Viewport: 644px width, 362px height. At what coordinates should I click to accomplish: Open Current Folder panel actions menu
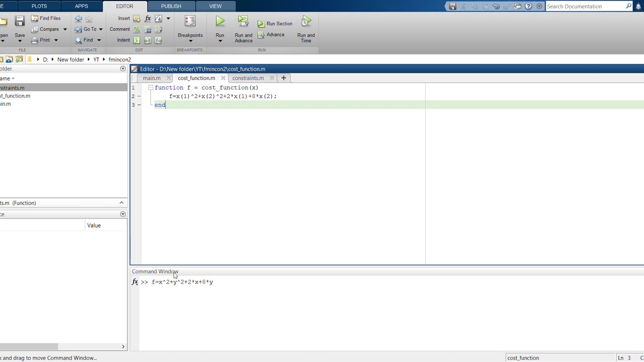[x=123, y=69]
